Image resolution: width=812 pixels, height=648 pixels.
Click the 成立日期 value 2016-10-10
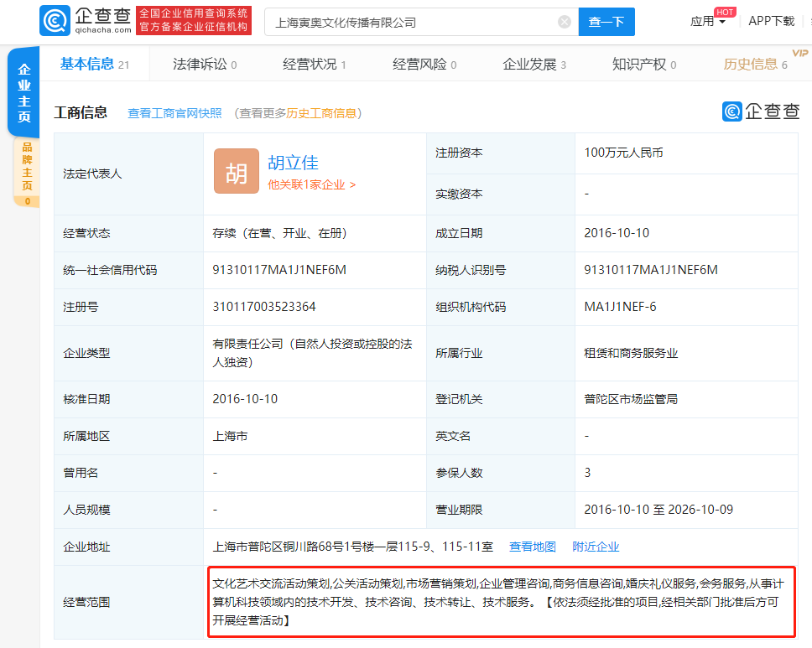[617, 233]
